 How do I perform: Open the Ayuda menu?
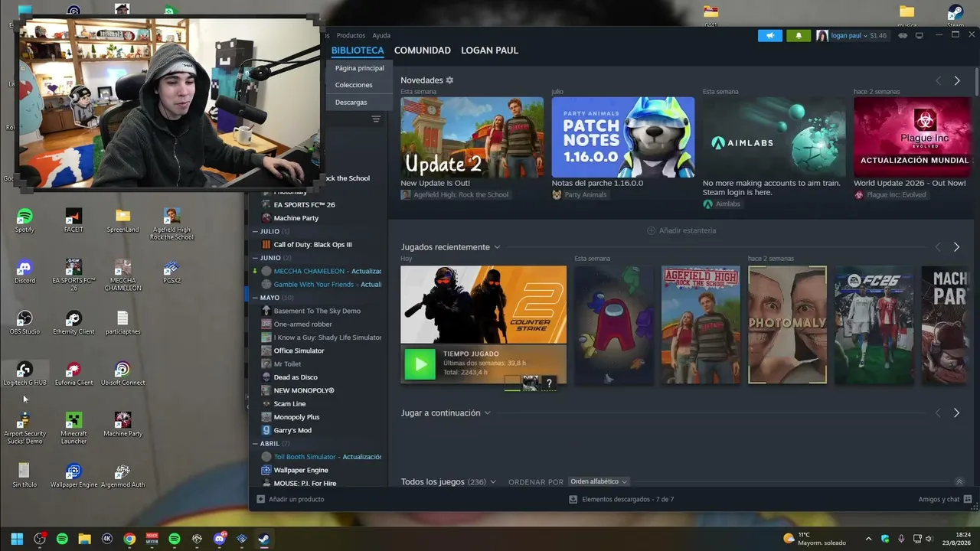381,35
